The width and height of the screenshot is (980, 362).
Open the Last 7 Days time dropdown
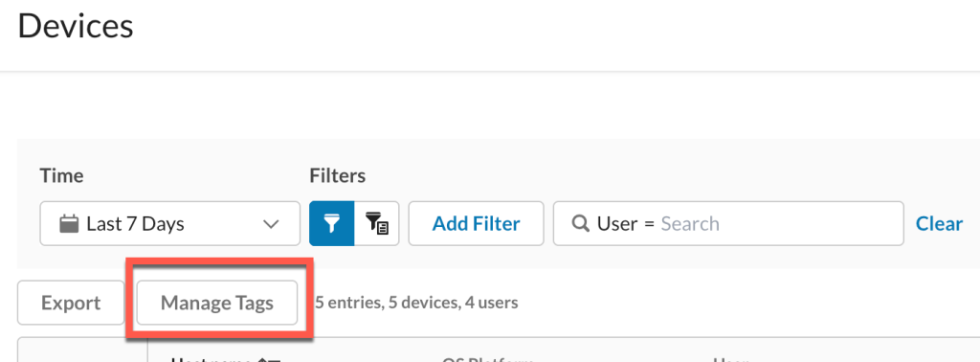(170, 223)
